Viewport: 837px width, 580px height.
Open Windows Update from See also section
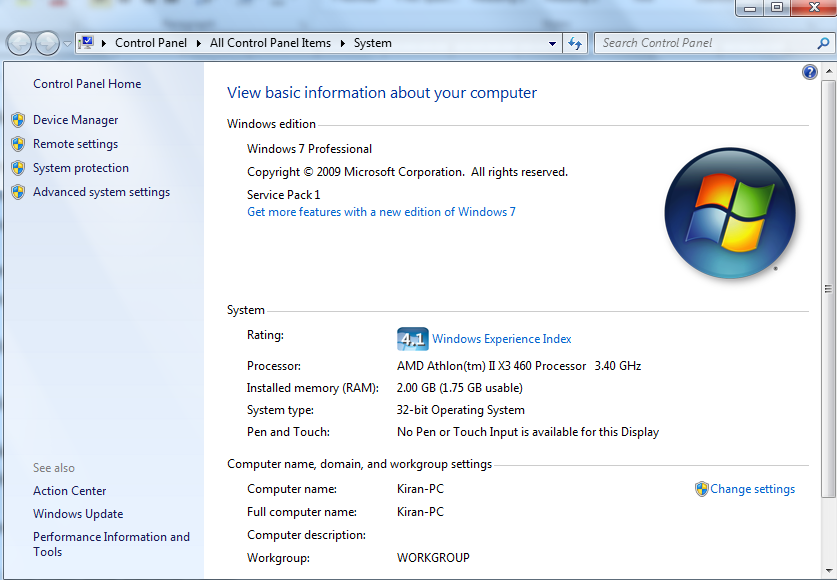click(78, 513)
